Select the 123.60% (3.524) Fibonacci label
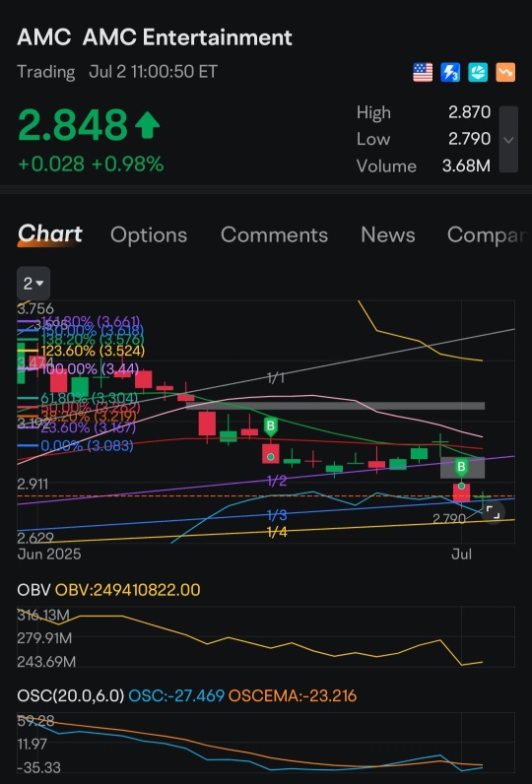The height and width of the screenshot is (784, 532). tap(93, 351)
